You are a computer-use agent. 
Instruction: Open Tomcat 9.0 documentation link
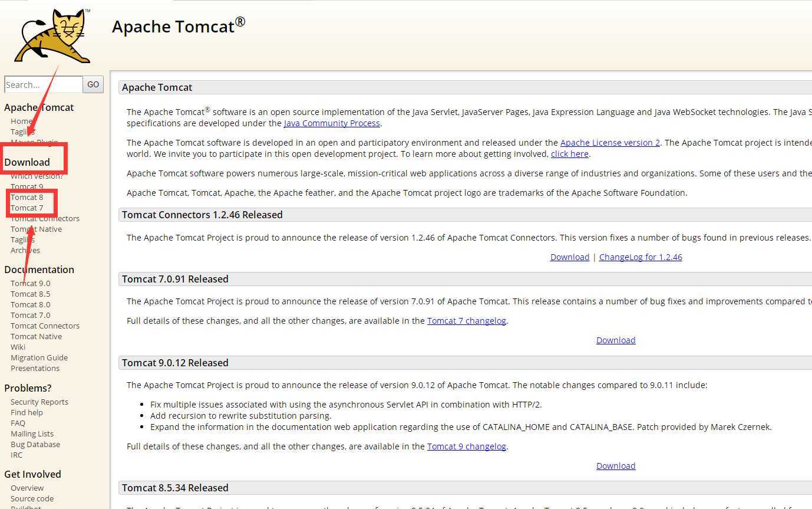pos(30,283)
